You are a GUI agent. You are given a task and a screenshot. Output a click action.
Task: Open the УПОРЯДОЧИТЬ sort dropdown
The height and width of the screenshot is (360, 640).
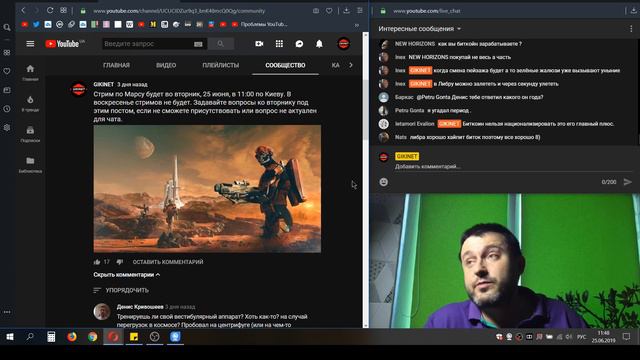click(121, 290)
